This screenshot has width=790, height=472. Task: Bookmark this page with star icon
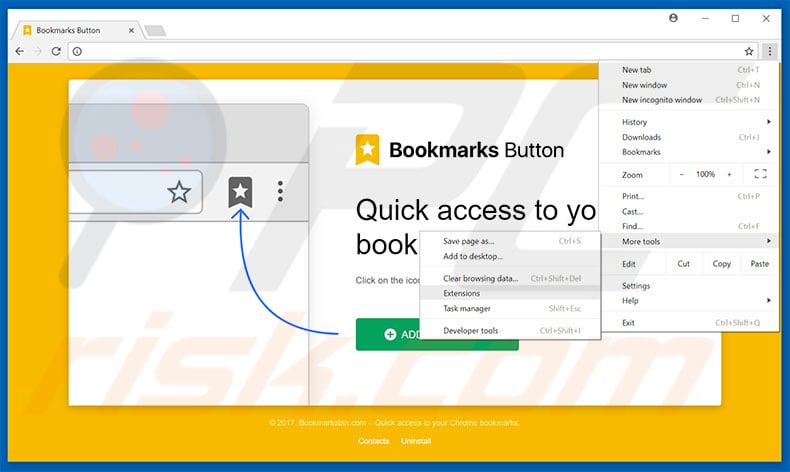749,51
